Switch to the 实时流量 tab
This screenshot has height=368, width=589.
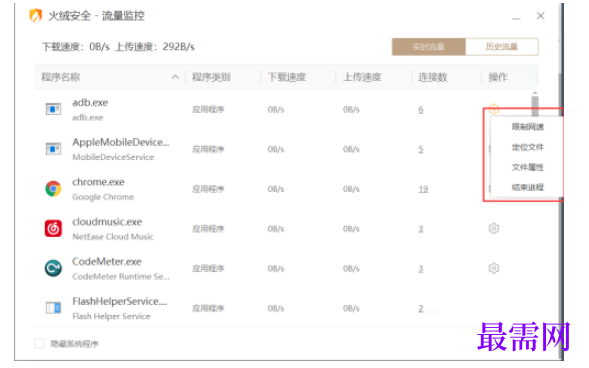click(429, 47)
